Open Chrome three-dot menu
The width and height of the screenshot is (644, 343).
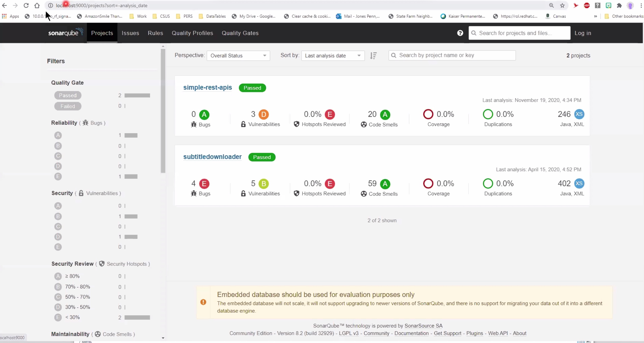coord(641,5)
